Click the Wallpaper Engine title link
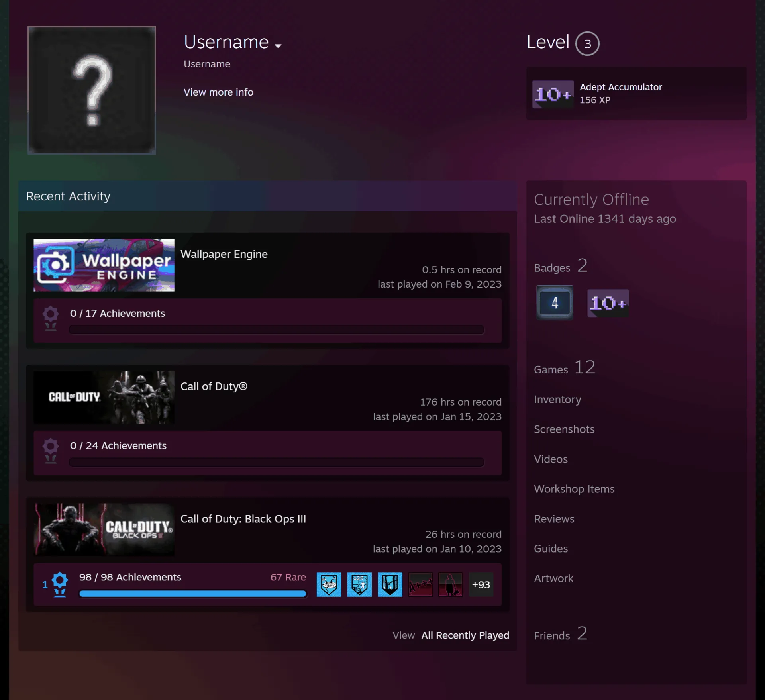This screenshot has height=700, width=765. (224, 254)
